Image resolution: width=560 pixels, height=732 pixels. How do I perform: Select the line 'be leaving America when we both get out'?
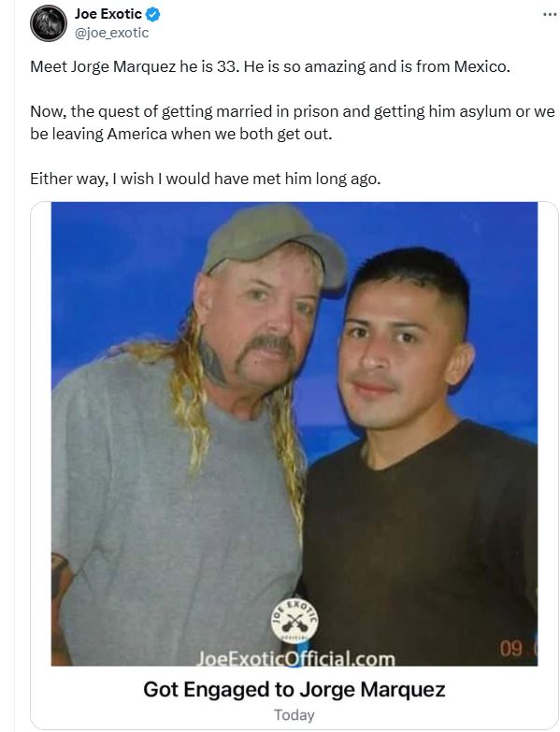(x=181, y=134)
